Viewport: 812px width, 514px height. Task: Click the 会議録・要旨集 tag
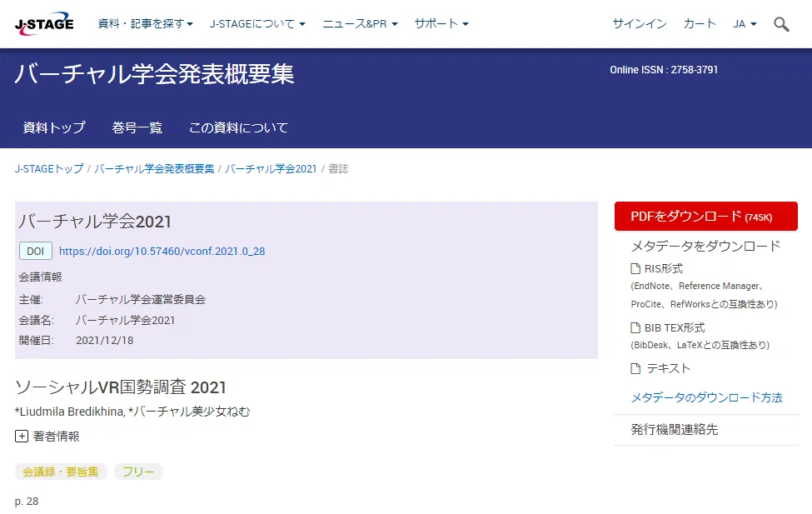click(x=61, y=472)
